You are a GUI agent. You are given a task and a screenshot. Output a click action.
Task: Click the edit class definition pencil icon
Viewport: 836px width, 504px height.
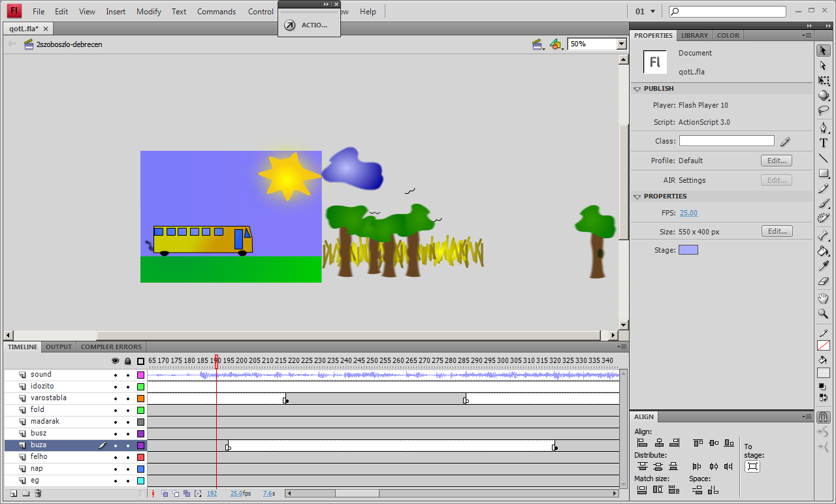pyautogui.click(x=785, y=141)
